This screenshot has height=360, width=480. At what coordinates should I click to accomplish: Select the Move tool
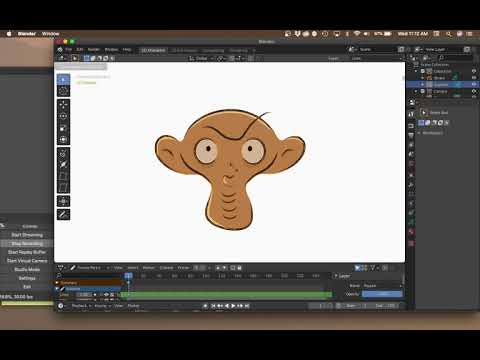(x=63, y=105)
